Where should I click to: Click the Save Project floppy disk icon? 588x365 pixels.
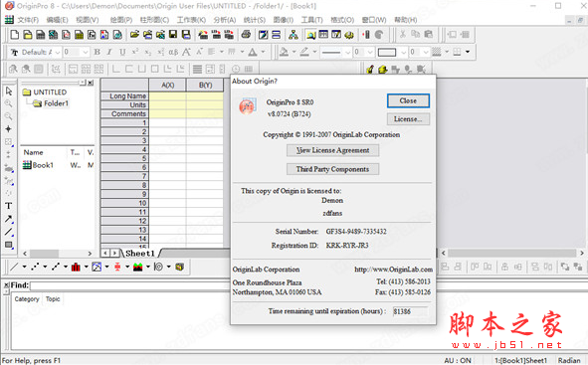(x=173, y=35)
